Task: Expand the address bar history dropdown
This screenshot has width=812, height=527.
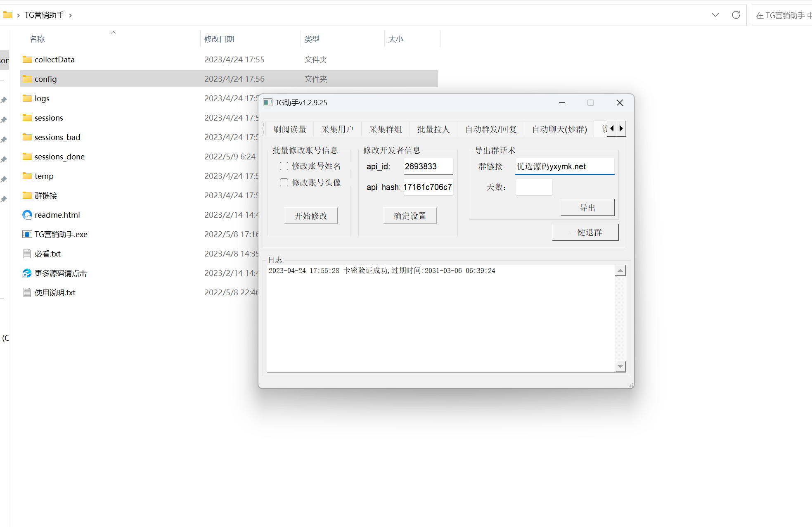Action: click(x=715, y=15)
